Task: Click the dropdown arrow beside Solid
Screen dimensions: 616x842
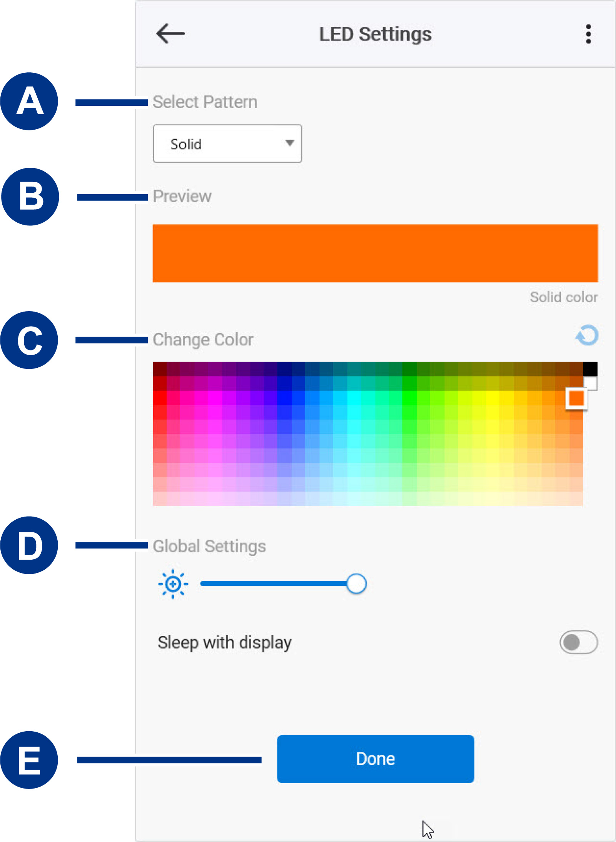Action: (290, 143)
